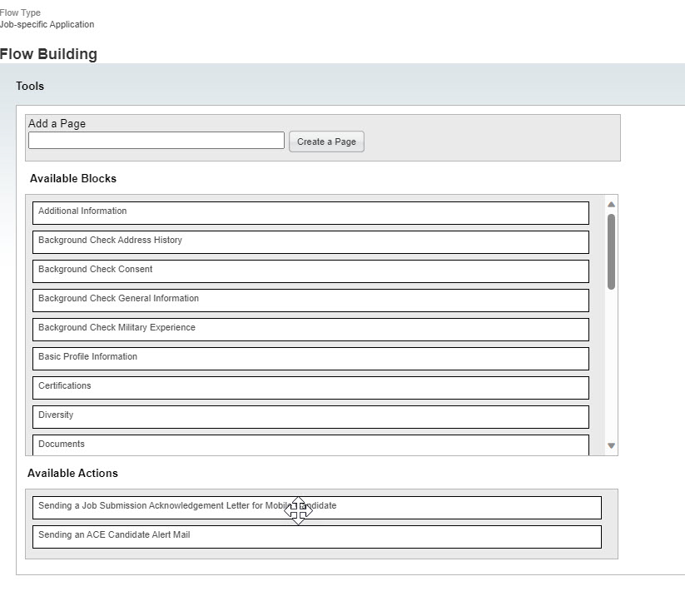685x616 pixels.
Task: Select the Documents block
Action: point(310,445)
